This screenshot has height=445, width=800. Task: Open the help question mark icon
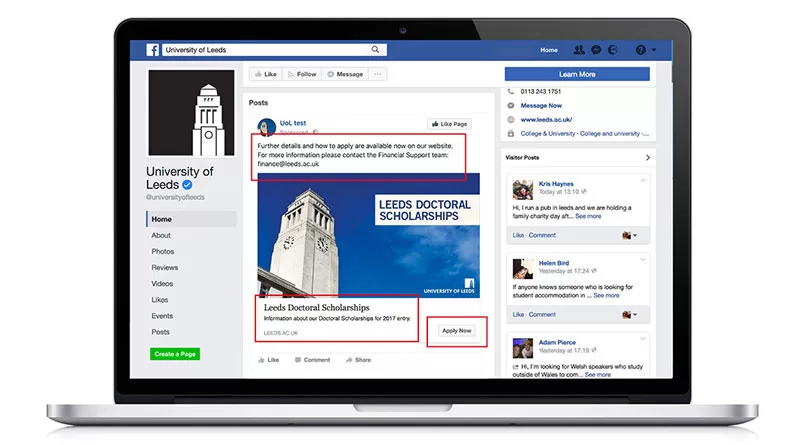[x=640, y=50]
